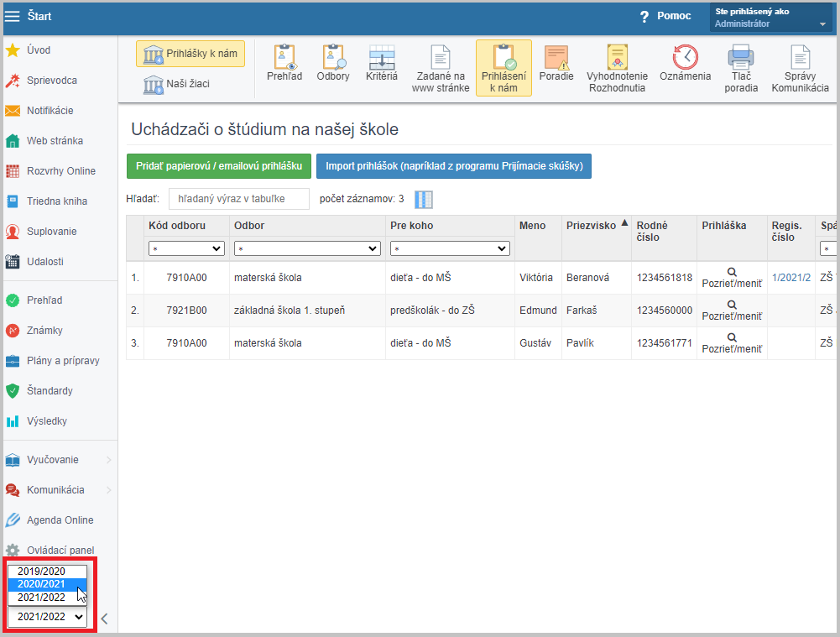The width and height of the screenshot is (840, 637).
Task: Open Web stránka house icon
Action: [x=13, y=141]
